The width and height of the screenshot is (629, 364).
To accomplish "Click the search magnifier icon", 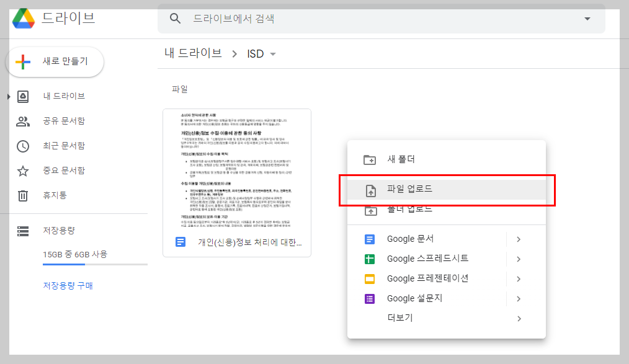I will (x=175, y=18).
